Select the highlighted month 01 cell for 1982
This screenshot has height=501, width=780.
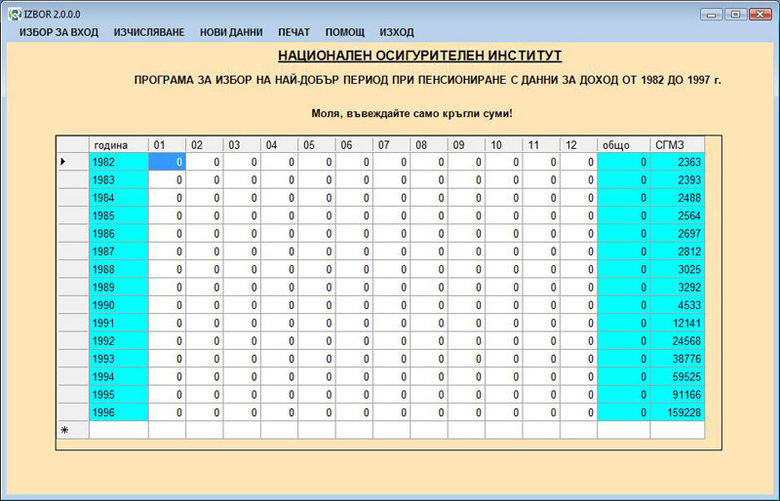click(167, 162)
